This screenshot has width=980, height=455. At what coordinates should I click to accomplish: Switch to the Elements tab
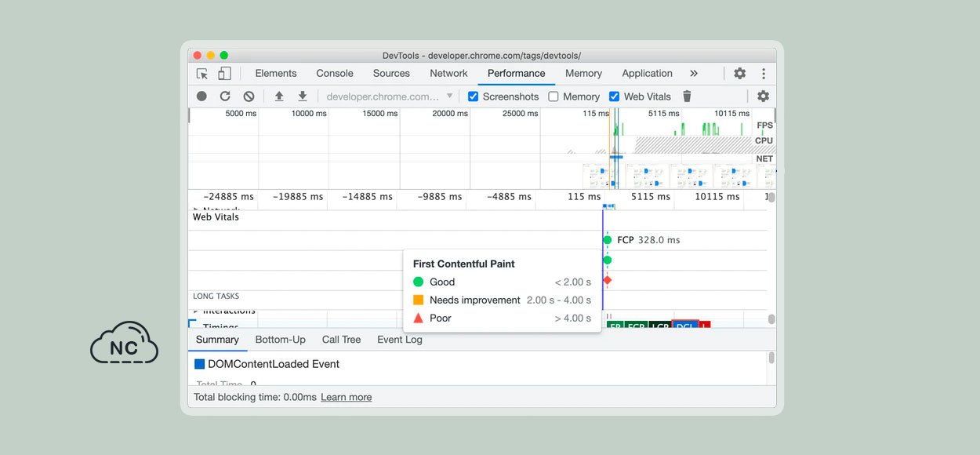276,74
